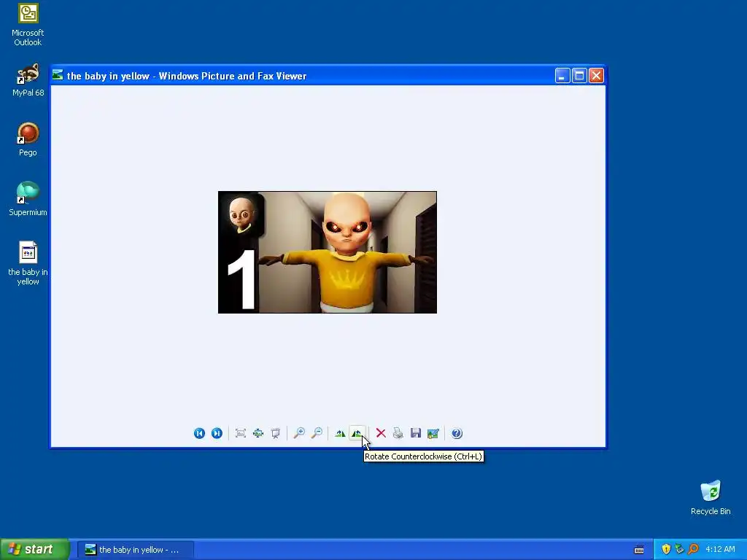The image size is (747, 560).
Task: Select the Best Fit view icon
Action: point(241,433)
